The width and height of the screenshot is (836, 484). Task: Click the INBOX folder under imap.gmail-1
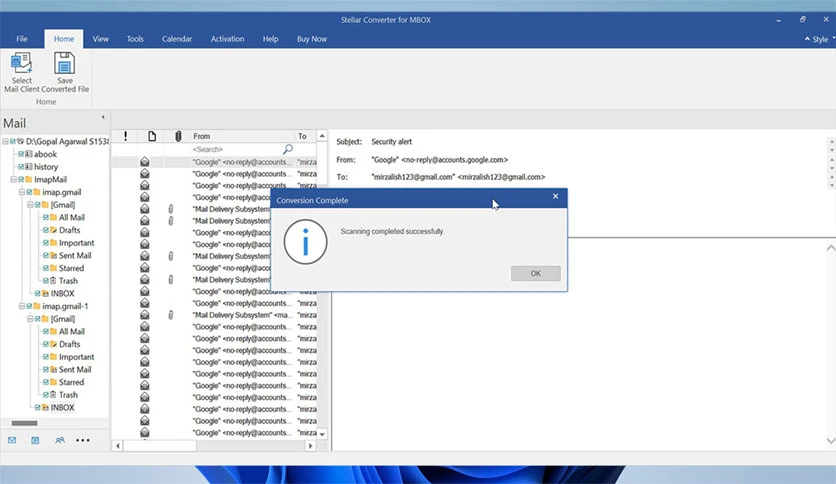pos(62,408)
